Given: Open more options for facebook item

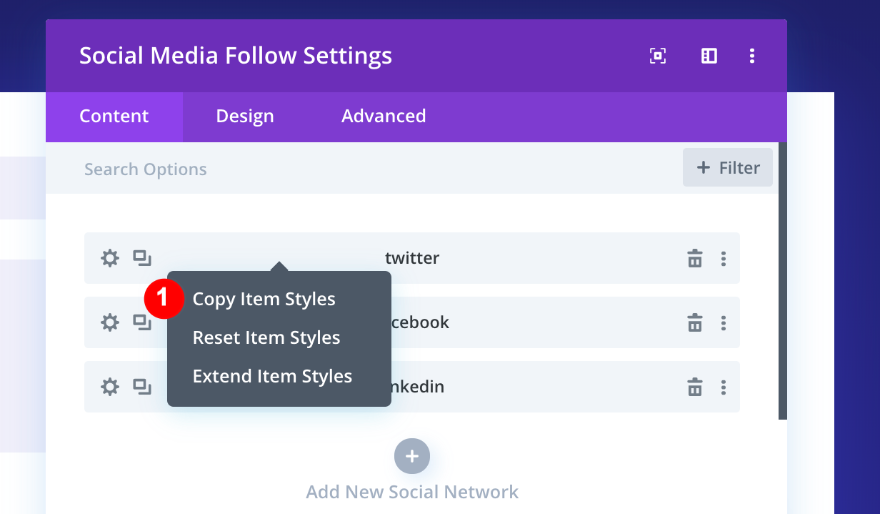Looking at the screenshot, I should [723, 323].
